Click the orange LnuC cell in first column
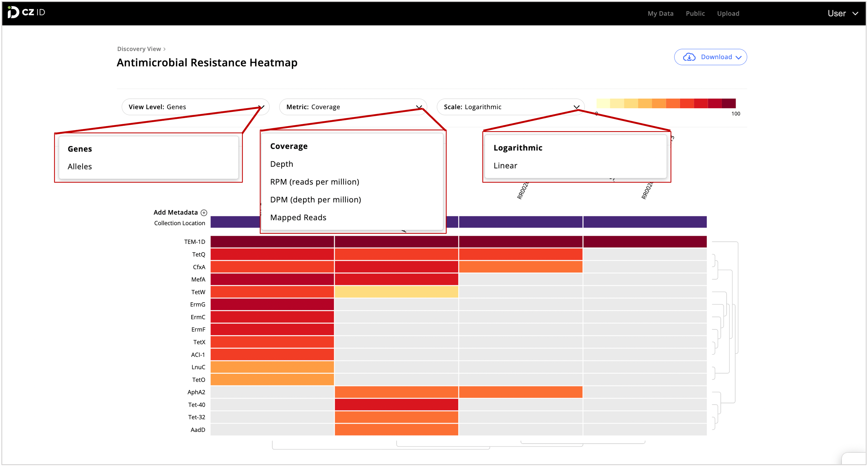868x466 pixels. (x=272, y=367)
